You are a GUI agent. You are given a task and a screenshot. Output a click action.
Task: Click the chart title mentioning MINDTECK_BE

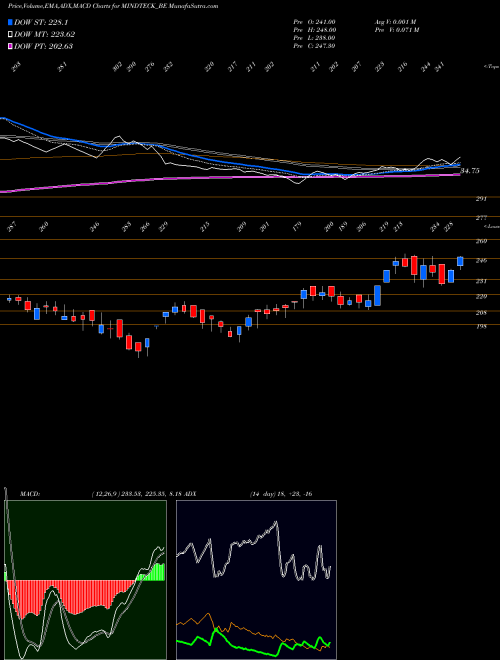[x=113, y=6]
